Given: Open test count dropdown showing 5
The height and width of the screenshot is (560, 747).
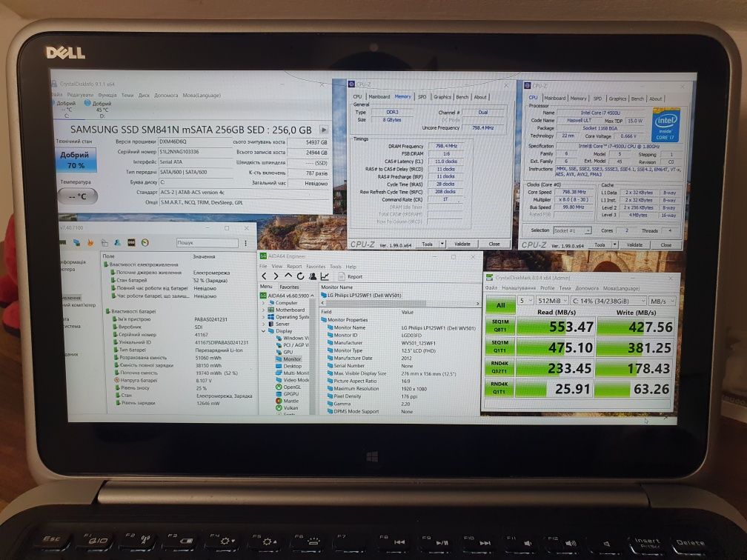Looking at the screenshot, I should [x=525, y=301].
